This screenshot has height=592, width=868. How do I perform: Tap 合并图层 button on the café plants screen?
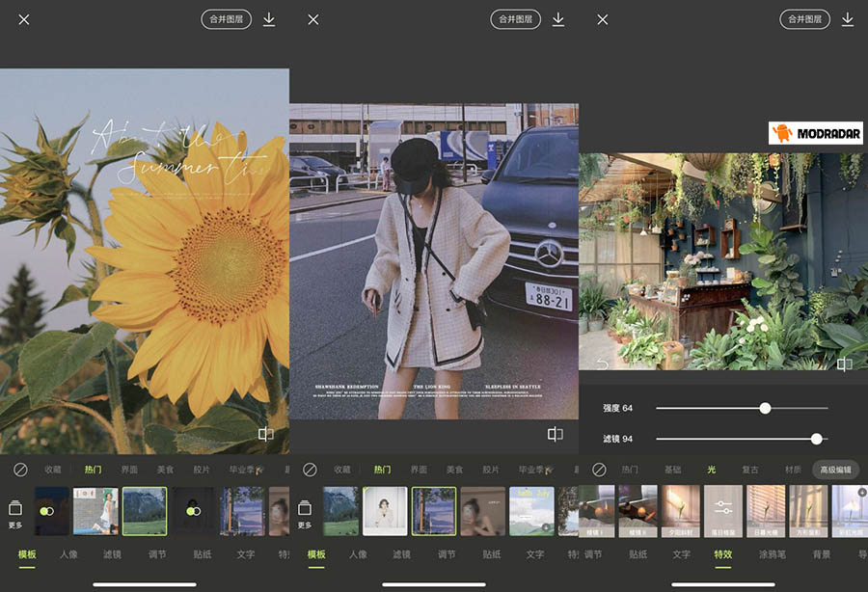(805, 19)
